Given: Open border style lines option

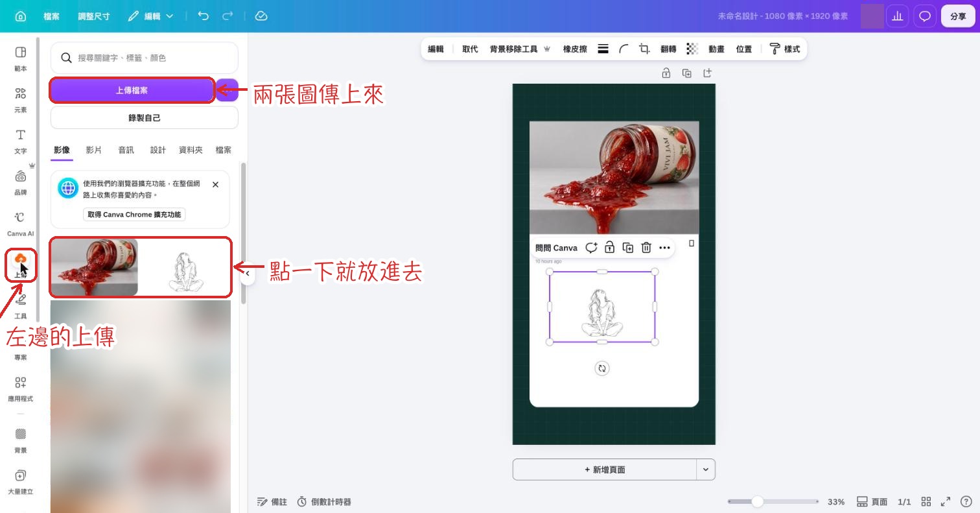Looking at the screenshot, I should (603, 49).
